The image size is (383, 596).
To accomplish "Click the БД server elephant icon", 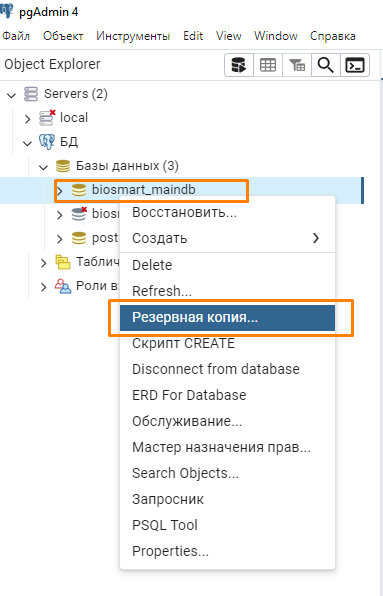I will click(x=47, y=142).
